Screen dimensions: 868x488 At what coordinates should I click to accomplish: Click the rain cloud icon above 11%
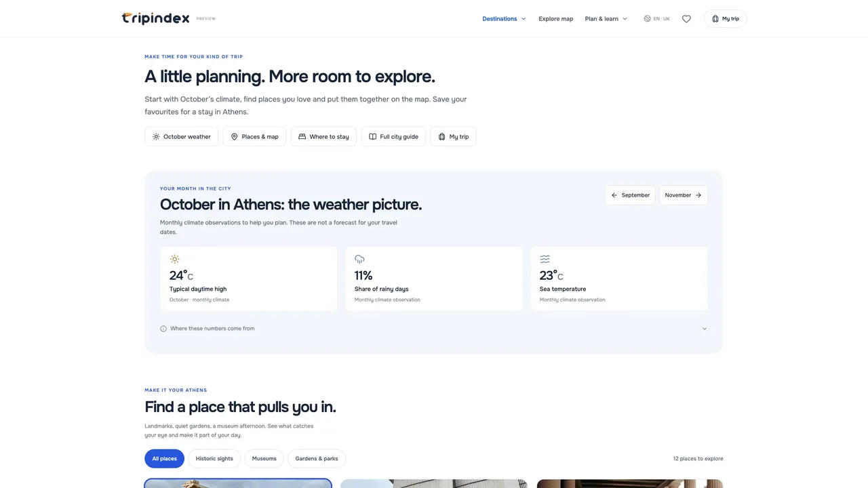[359, 259]
